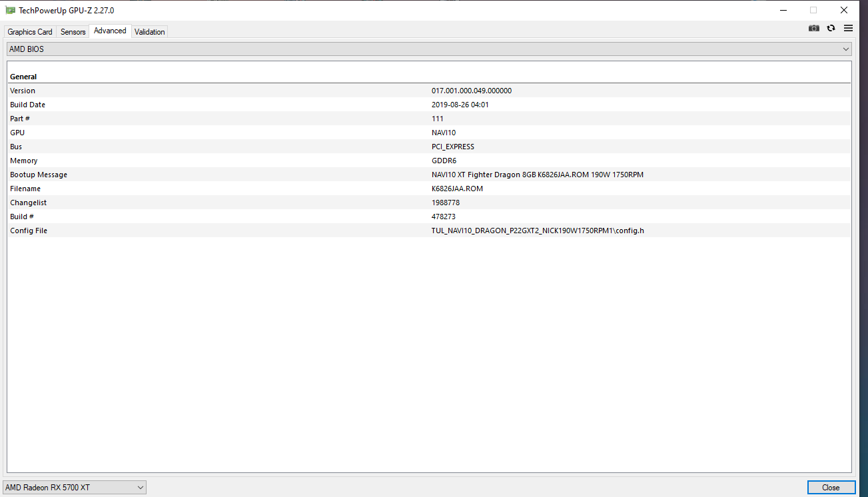Viewport: 868px width, 497px height.
Task: Select the config.h Config File value
Action: point(538,231)
